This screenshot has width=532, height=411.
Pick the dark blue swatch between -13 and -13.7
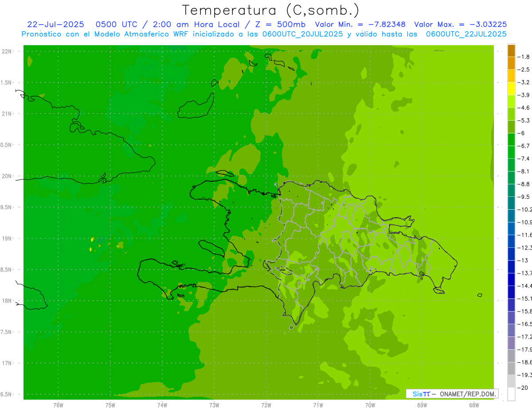pyautogui.click(x=511, y=267)
